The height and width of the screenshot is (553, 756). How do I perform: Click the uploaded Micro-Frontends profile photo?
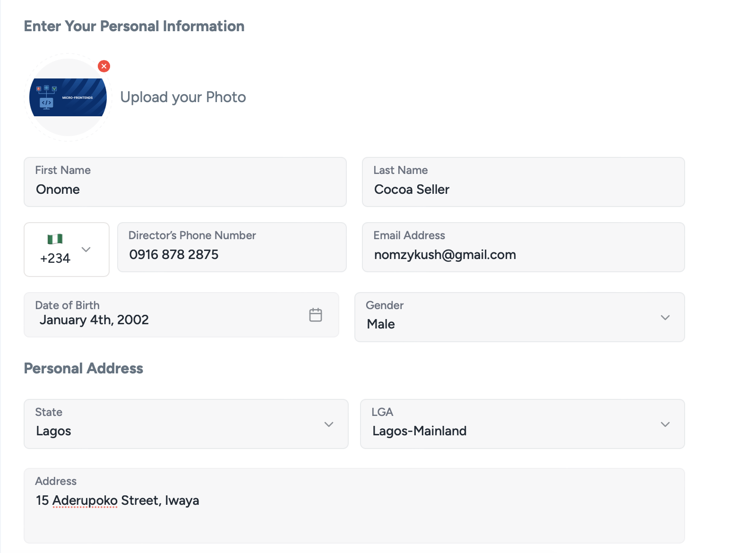pos(68,97)
